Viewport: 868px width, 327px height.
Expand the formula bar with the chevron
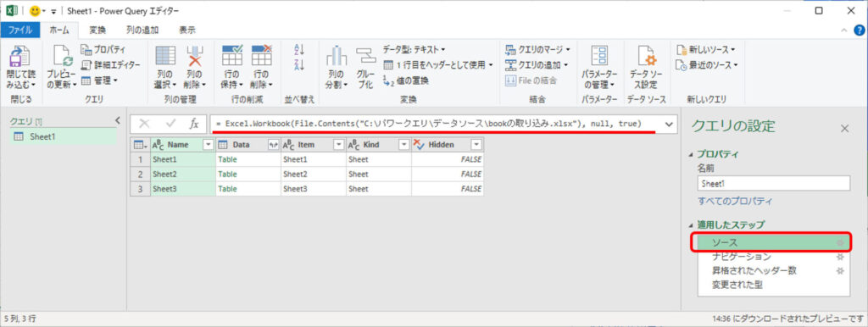tap(670, 125)
